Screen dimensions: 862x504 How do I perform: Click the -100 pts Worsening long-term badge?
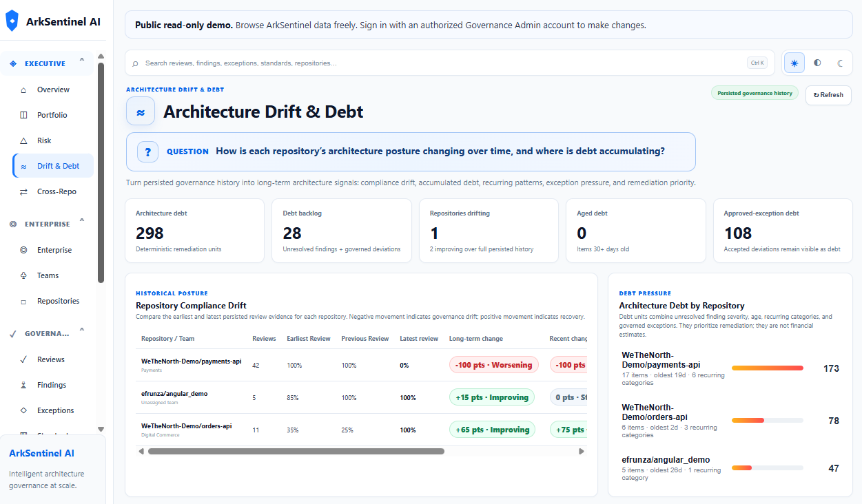(x=493, y=365)
